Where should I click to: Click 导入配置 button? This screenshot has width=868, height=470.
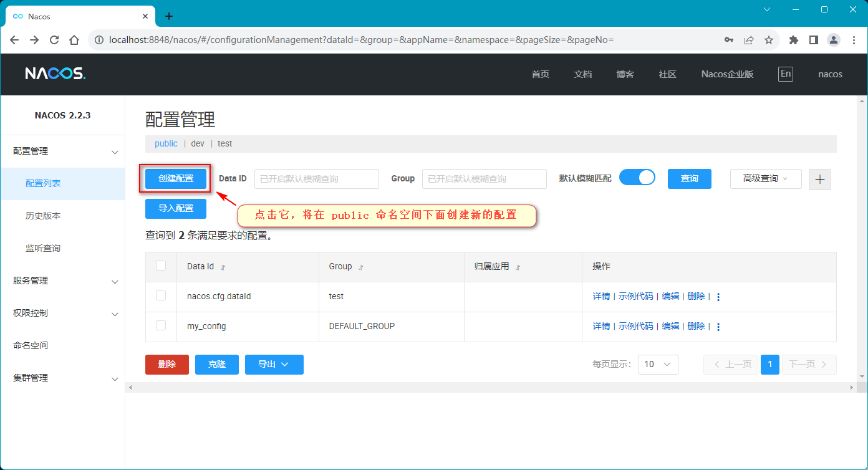176,208
